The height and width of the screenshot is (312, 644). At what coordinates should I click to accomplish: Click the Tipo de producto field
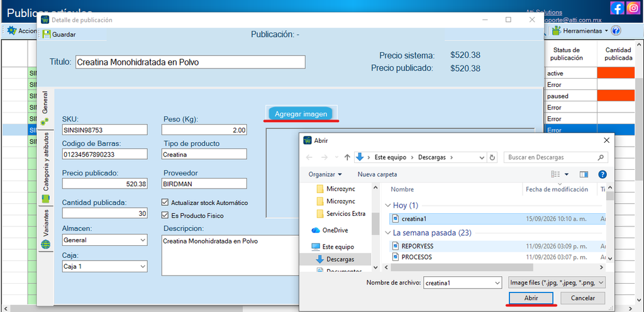pos(204,154)
